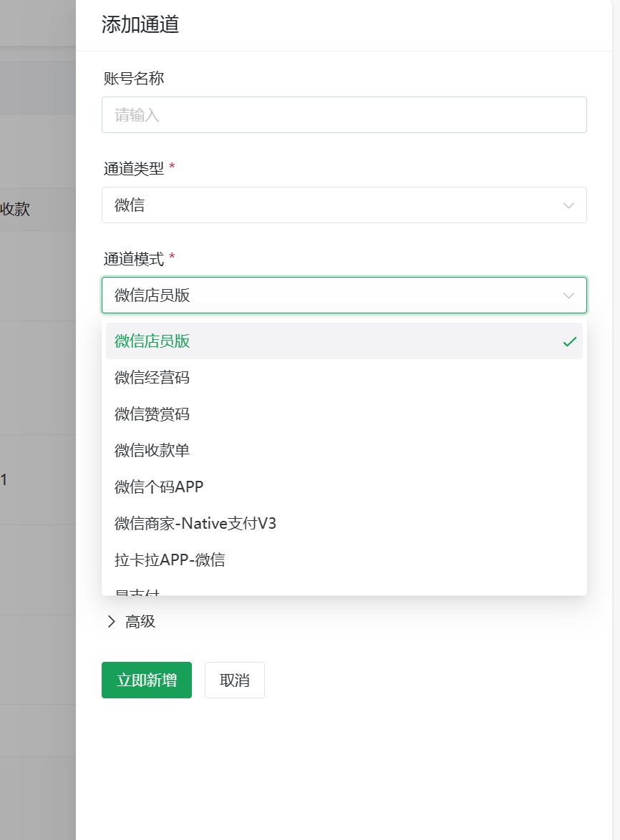620x840 pixels.
Task: Click the green checkmark beside 微信店员版
Action: click(570, 341)
